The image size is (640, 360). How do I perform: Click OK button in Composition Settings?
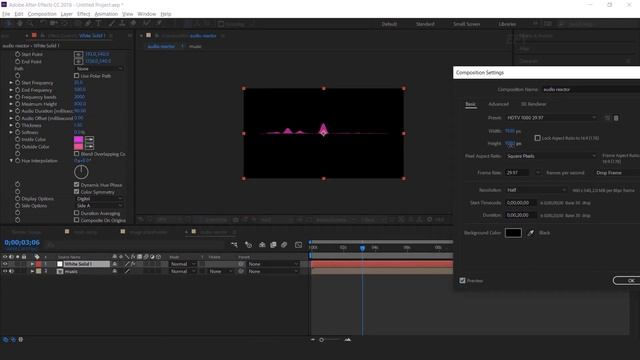click(627, 280)
